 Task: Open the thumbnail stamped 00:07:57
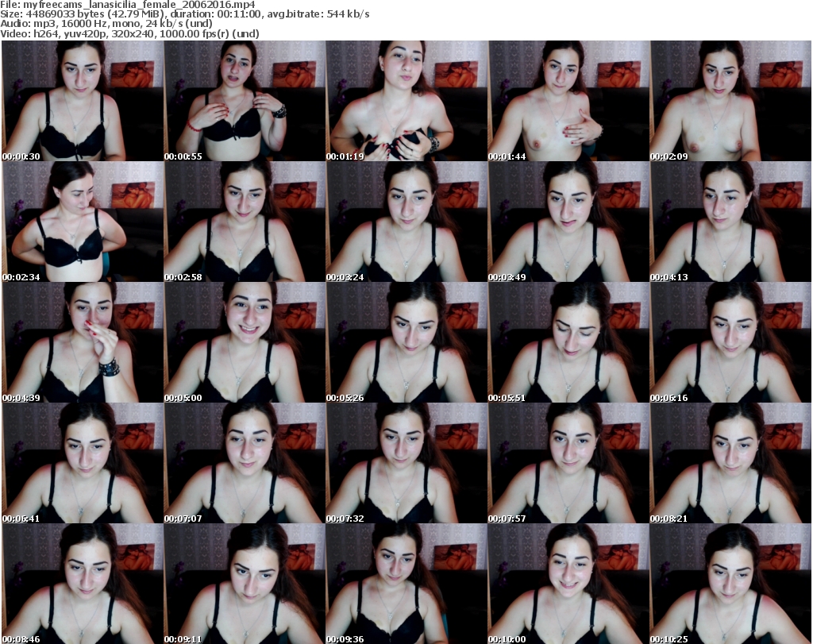(568, 464)
